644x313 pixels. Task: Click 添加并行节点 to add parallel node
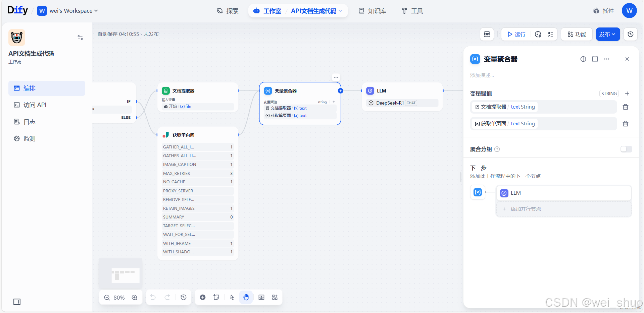tap(564, 209)
